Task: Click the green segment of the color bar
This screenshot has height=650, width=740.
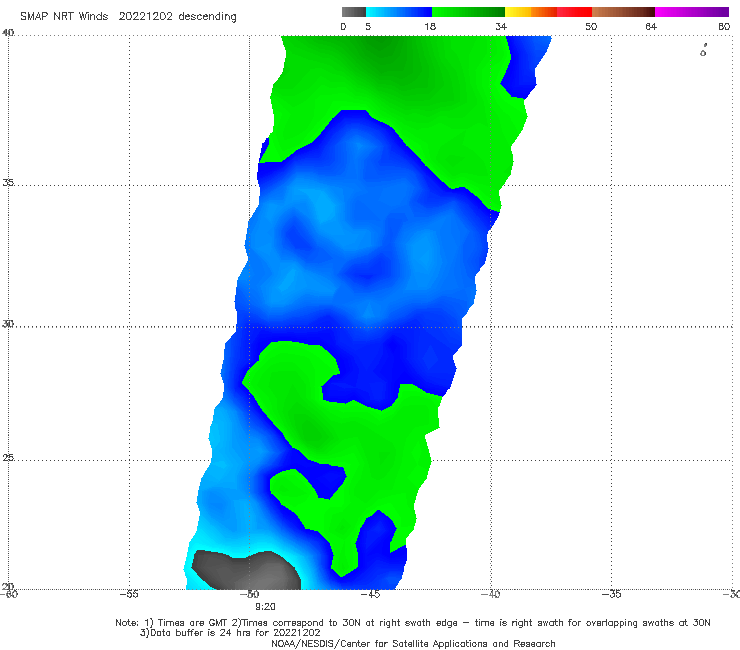Action: pyautogui.click(x=468, y=12)
